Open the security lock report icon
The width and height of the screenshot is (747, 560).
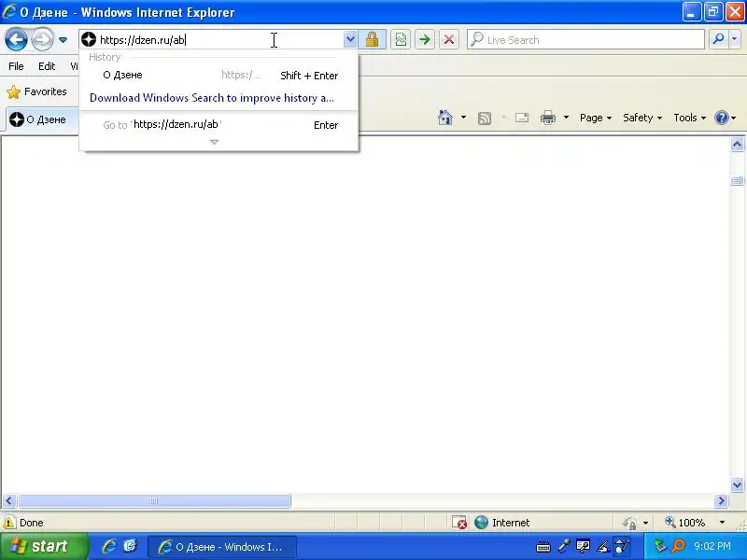click(x=372, y=39)
